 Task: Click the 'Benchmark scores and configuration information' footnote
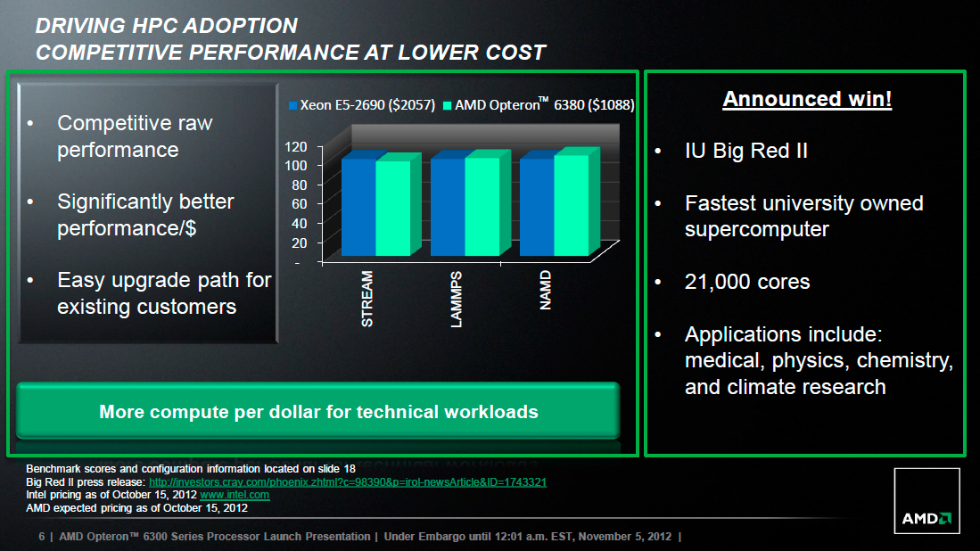[191, 469]
